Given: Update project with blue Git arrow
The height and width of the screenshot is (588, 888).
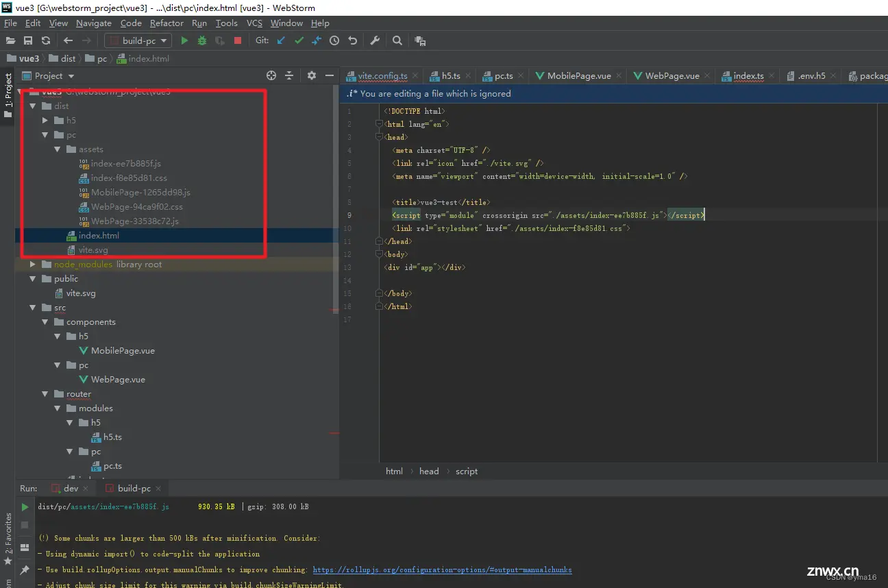Looking at the screenshot, I should click(281, 40).
